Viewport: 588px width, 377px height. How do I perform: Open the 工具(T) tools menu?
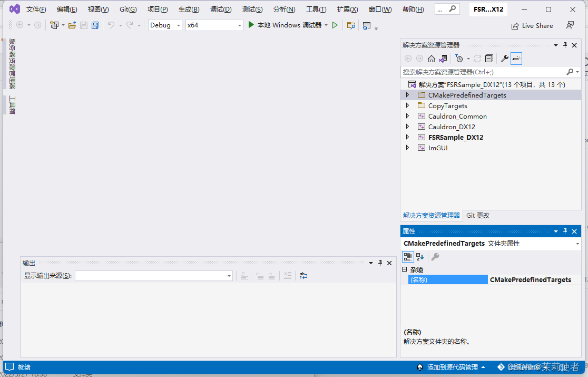(x=316, y=9)
